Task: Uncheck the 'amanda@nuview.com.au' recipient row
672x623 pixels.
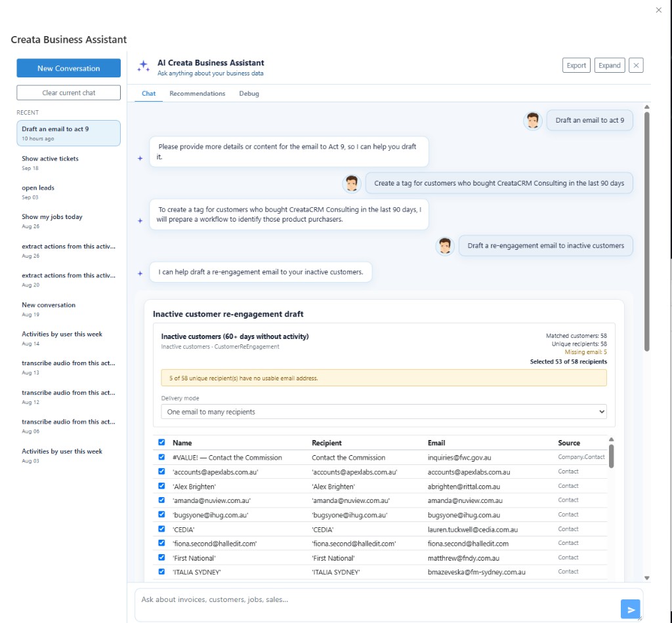Action: click(x=161, y=500)
